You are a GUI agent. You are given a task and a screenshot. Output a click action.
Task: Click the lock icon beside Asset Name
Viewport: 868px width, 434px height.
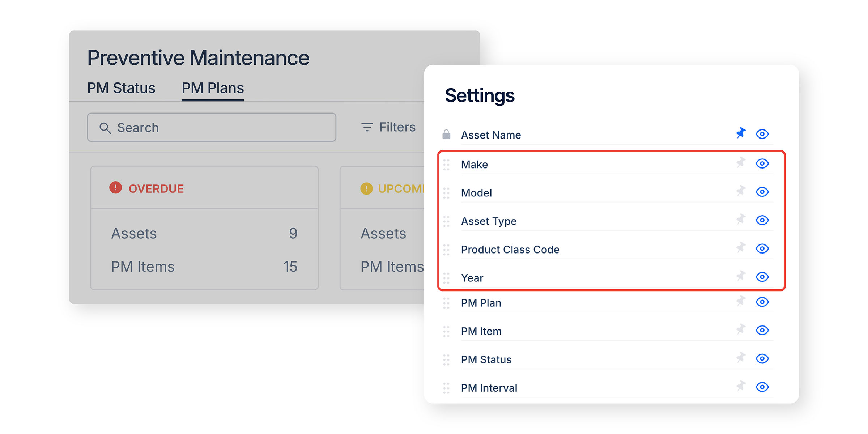click(446, 134)
